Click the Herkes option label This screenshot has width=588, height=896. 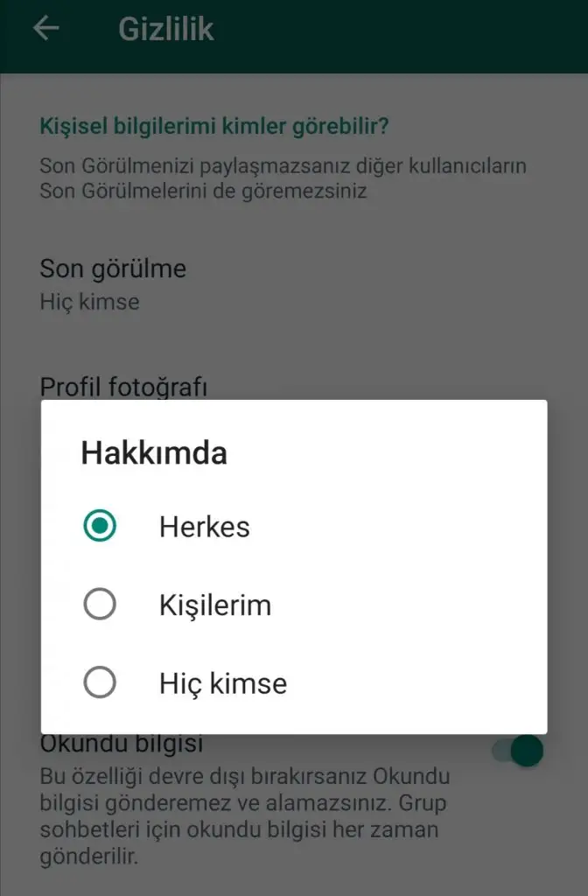205,526
